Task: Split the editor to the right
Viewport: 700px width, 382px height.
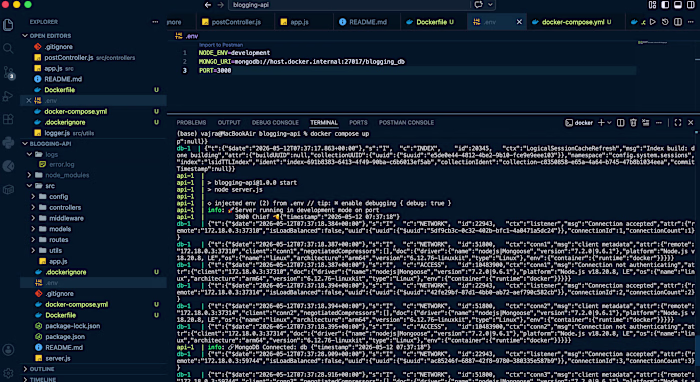Action: click(x=678, y=22)
